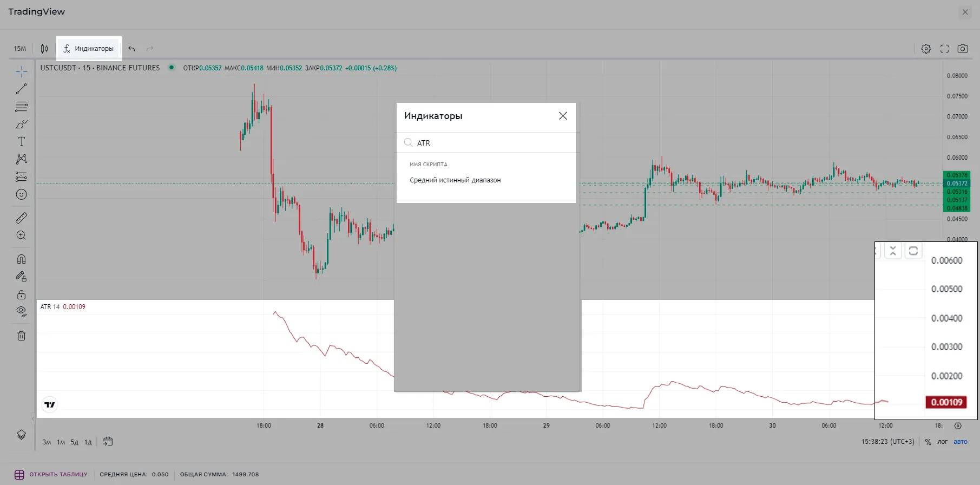This screenshot has width=980, height=485.
Task: Select the brush drawing tool
Action: click(22, 124)
